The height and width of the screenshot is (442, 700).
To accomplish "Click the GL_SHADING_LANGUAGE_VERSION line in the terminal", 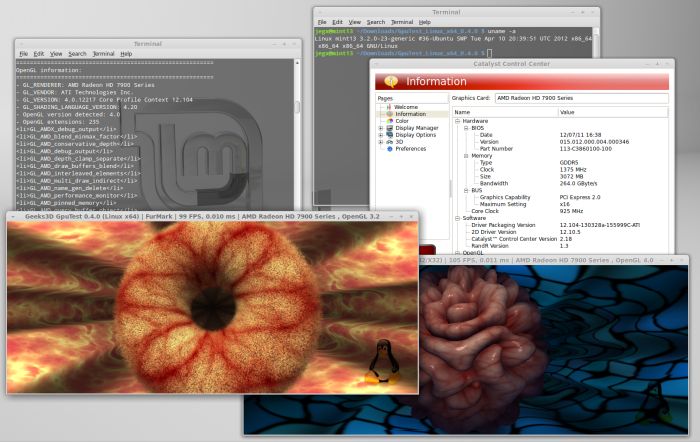I will tap(79, 107).
